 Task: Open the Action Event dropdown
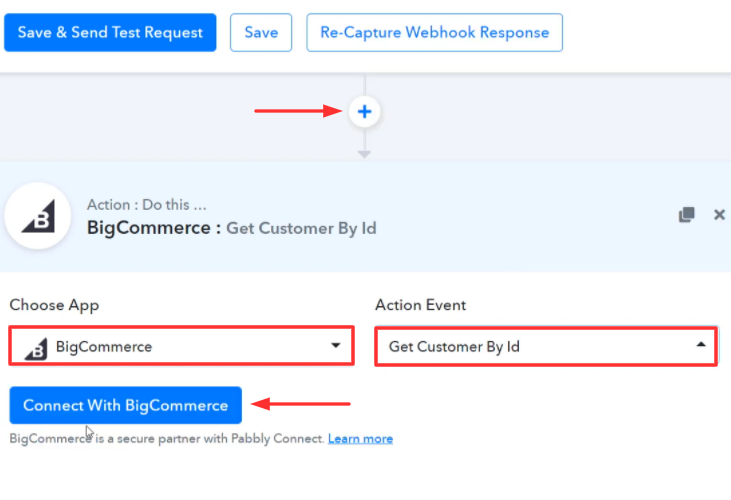[x=546, y=346]
